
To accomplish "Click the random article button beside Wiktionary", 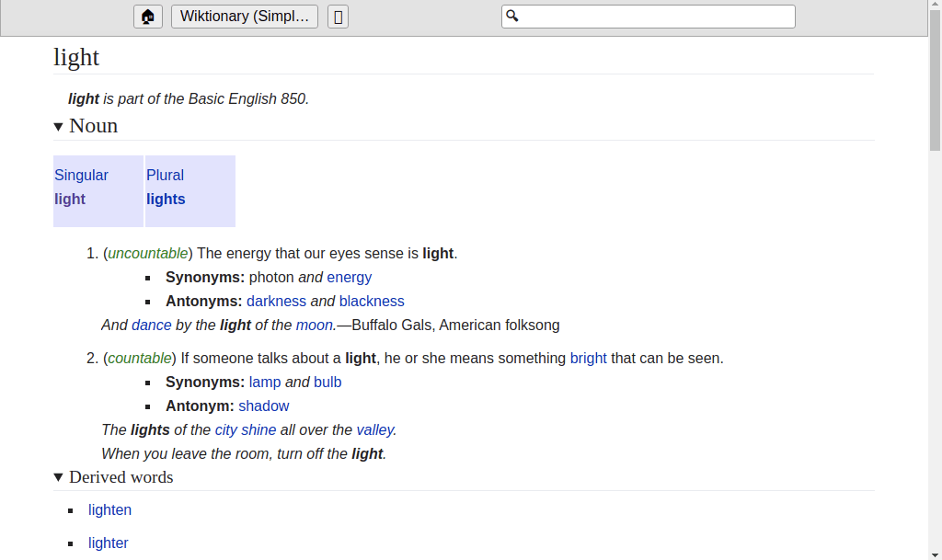I will pos(338,17).
